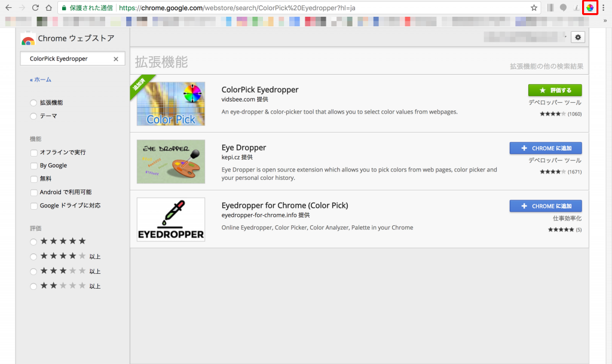Image resolution: width=612 pixels, height=364 pixels.
Task: Add Eye Dropper with CHROME に追加
Action: pyautogui.click(x=546, y=148)
